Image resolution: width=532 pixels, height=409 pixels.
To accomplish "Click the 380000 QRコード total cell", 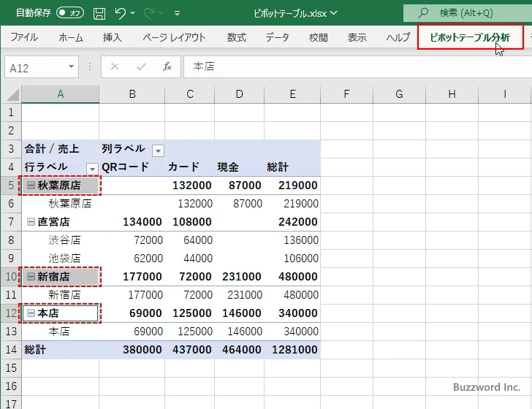I will (142, 350).
